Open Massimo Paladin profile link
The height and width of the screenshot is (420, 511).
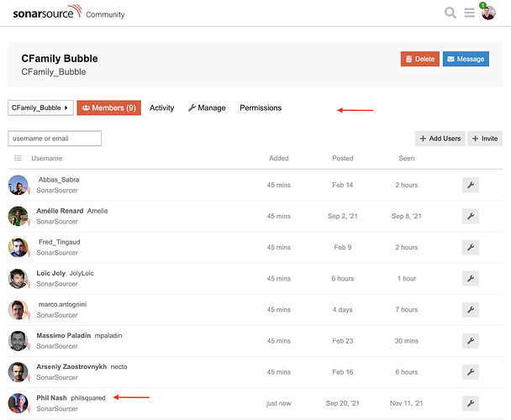click(x=64, y=336)
